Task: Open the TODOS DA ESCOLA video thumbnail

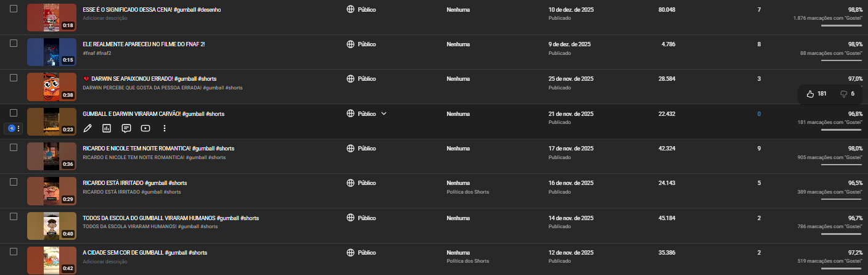Action: coord(52,226)
